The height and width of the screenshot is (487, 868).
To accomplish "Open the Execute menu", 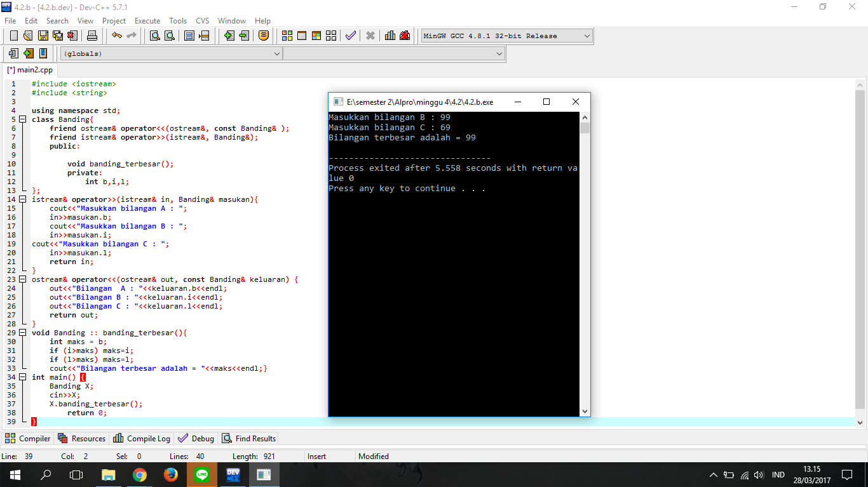I will [x=147, y=21].
